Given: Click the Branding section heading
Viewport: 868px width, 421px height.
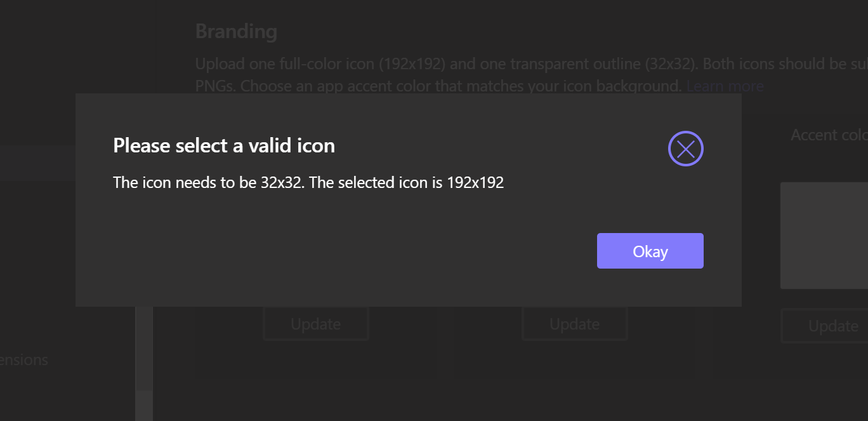Looking at the screenshot, I should point(236,30).
